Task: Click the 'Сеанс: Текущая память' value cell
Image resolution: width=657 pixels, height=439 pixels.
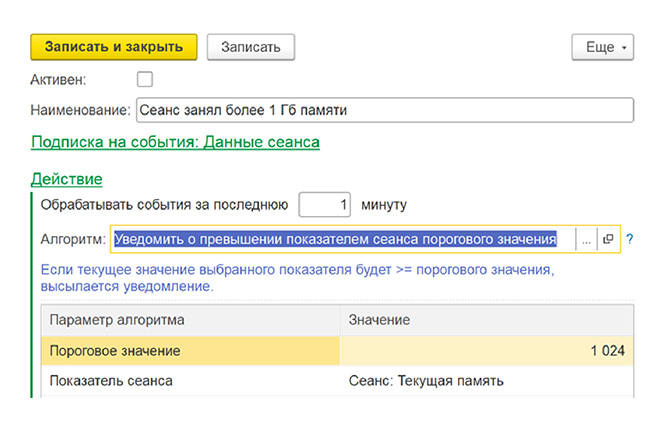Action: (x=487, y=381)
